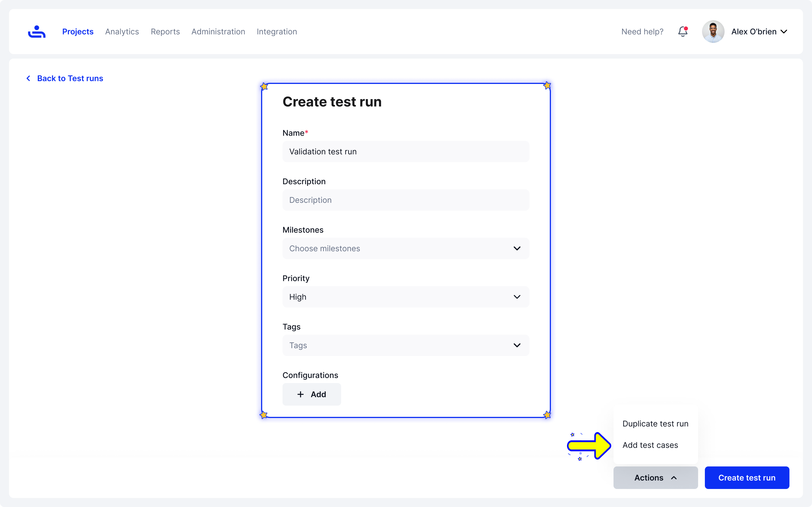Expand the Tags dropdown
Image resolution: width=812 pixels, height=507 pixels.
point(405,345)
